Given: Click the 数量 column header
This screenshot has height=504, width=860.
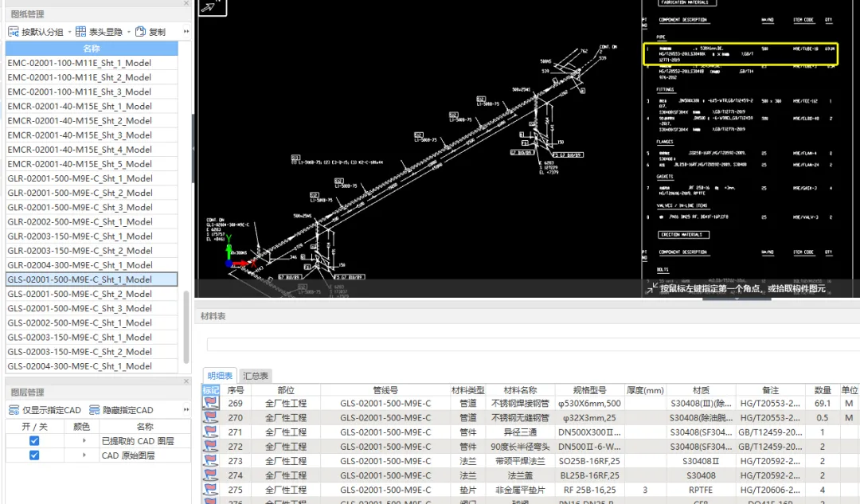Looking at the screenshot, I should click(x=822, y=390).
